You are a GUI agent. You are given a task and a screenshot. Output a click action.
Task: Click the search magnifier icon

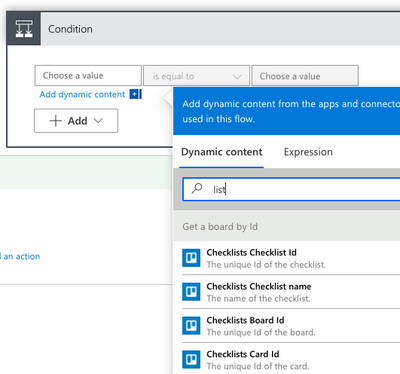(197, 189)
